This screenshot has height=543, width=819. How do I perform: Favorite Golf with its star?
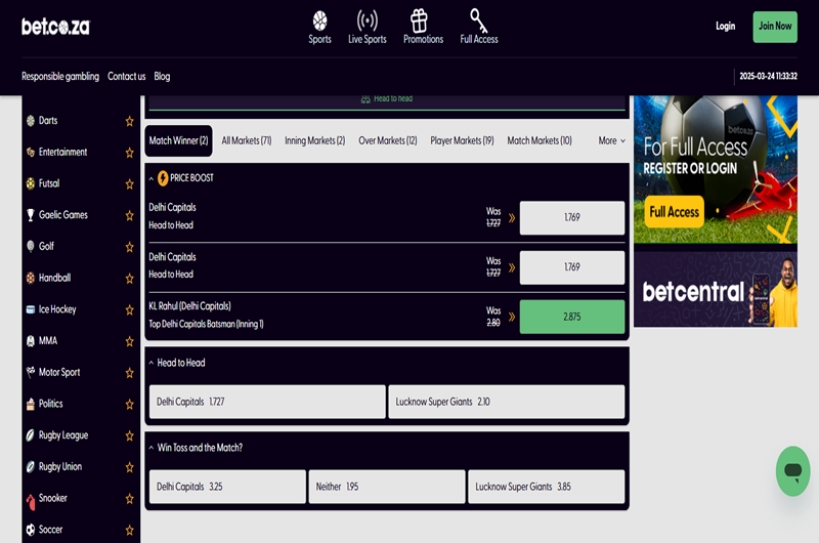point(130,247)
